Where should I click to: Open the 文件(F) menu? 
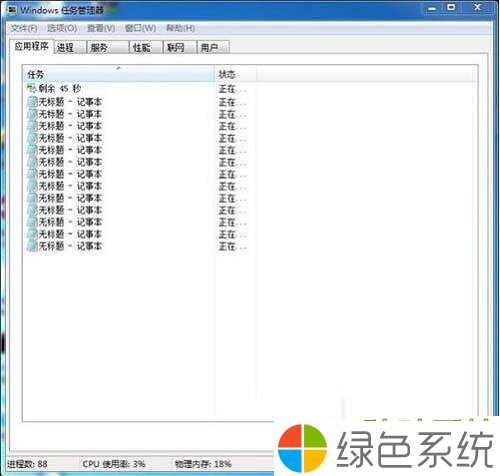point(23,28)
